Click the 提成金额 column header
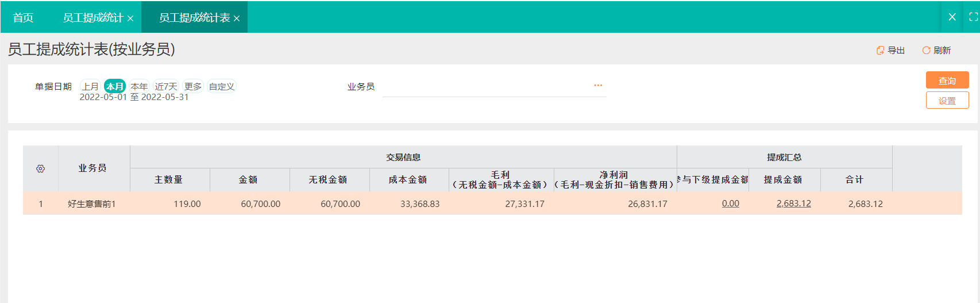 pos(784,180)
